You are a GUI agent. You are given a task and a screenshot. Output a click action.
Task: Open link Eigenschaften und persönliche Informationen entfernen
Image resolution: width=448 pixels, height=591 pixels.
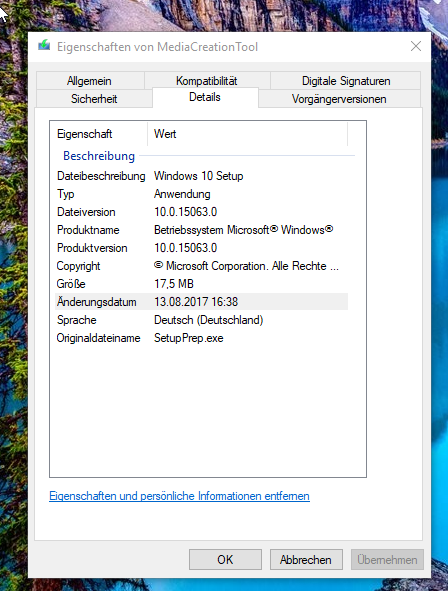tap(179, 496)
